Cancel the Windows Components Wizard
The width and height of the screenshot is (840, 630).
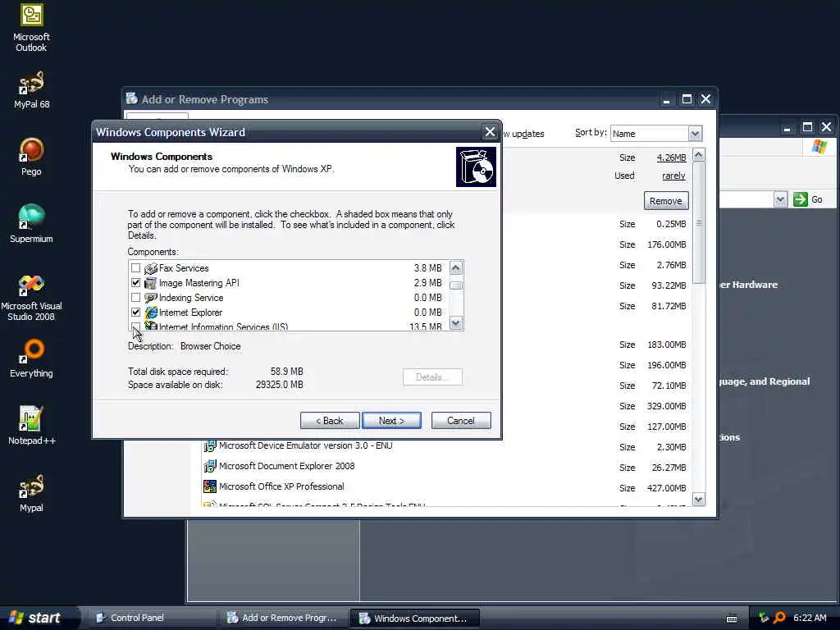[461, 421]
